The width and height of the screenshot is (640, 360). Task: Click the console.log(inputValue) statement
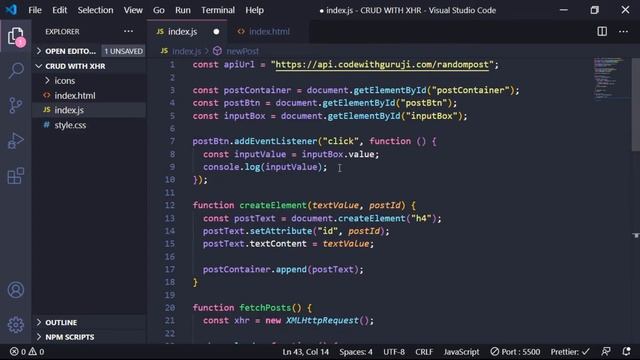(x=265, y=167)
